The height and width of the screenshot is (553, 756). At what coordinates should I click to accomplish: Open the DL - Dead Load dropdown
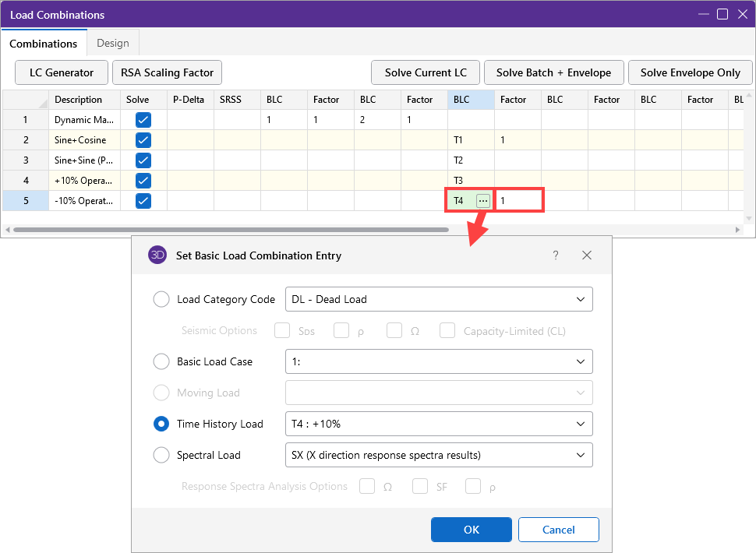pos(439,299)
